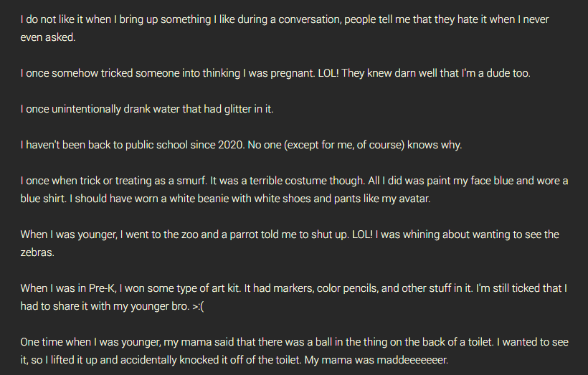The height and width of the screenshot is (375, 588).
Task: Click the paragraph about the smurf costume
Action: 295,189
